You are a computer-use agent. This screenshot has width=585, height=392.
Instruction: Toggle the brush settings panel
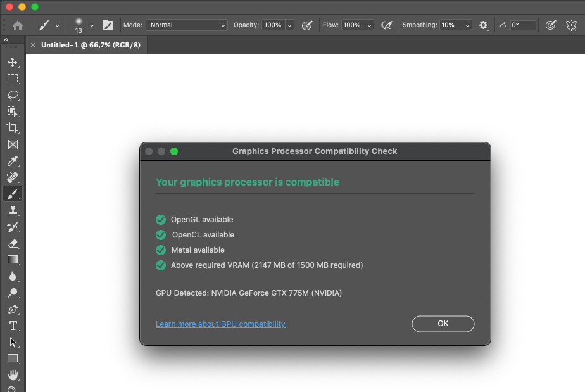tap(108, 25)
